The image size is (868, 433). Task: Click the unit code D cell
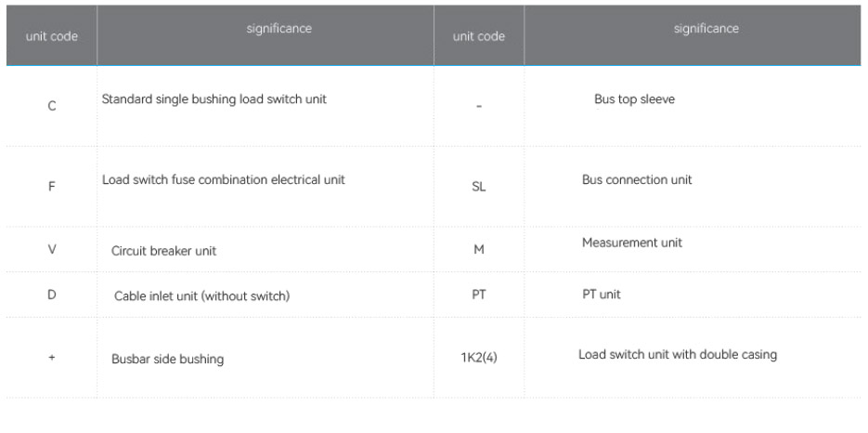pos(51,295)
